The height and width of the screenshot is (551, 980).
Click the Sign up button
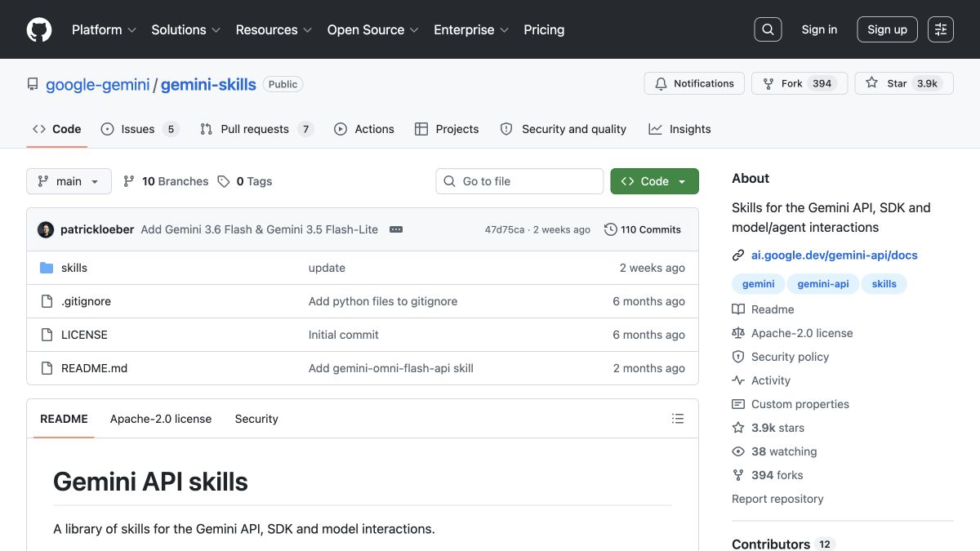(x=887, y=29)
